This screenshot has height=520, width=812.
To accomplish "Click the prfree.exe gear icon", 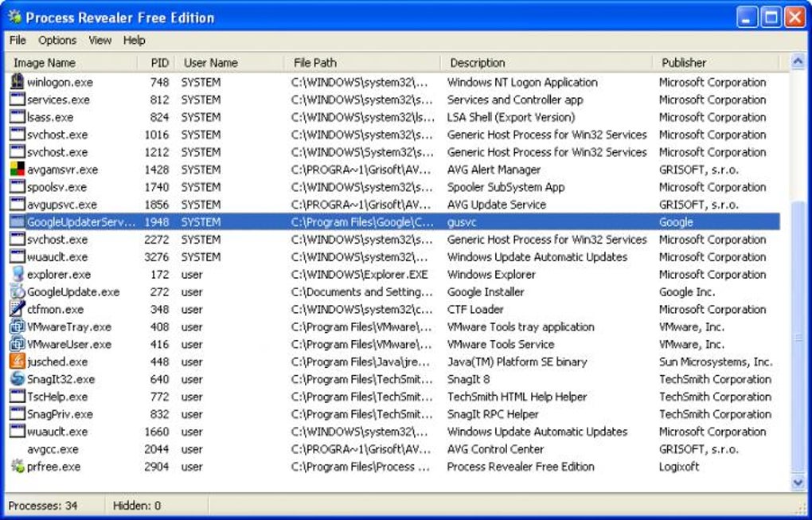I will [17, 466].
